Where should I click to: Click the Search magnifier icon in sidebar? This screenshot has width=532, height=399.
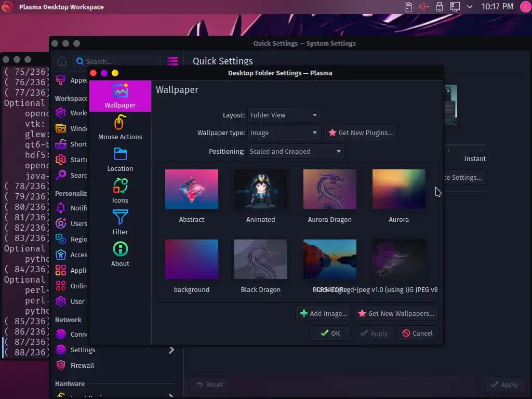pyautogui.click(x=61, y=175)
